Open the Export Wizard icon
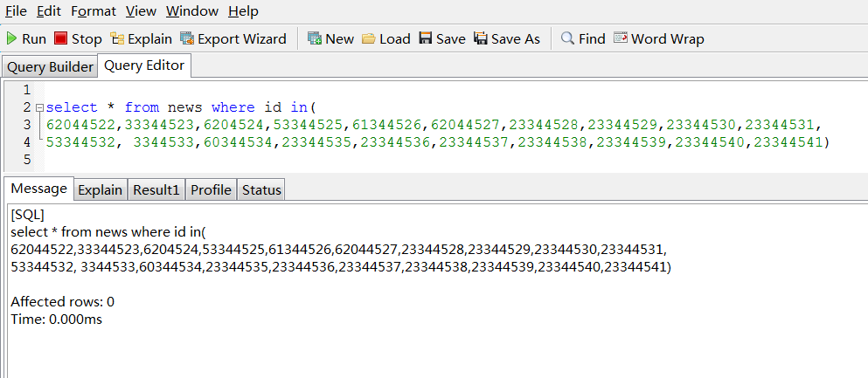This screenshot has width=868, height=378. 187,38
